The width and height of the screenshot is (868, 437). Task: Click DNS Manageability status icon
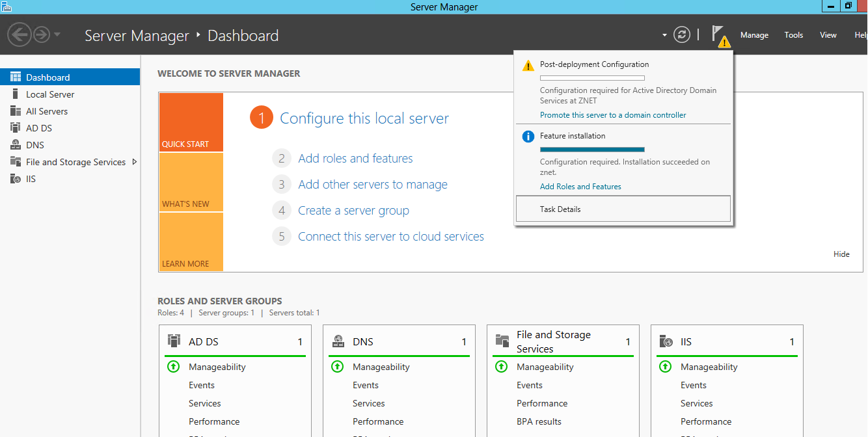tap(337, 367)
